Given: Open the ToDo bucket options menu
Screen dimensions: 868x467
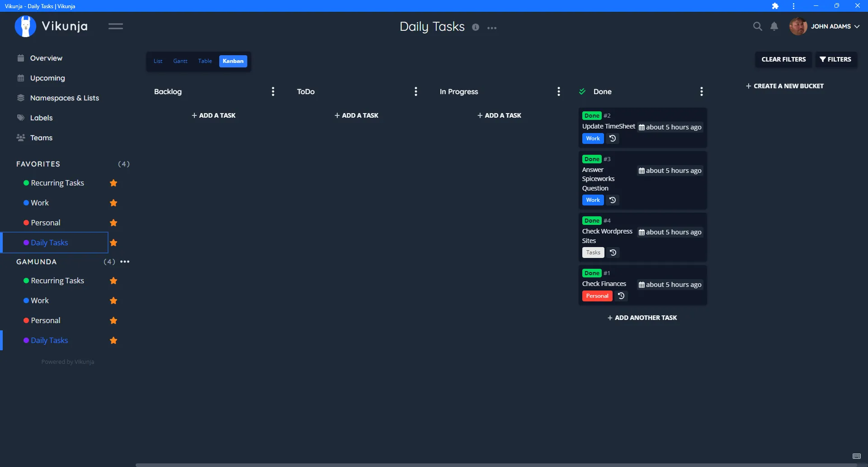Looking at the screenshot, I should tap(416, 91).
